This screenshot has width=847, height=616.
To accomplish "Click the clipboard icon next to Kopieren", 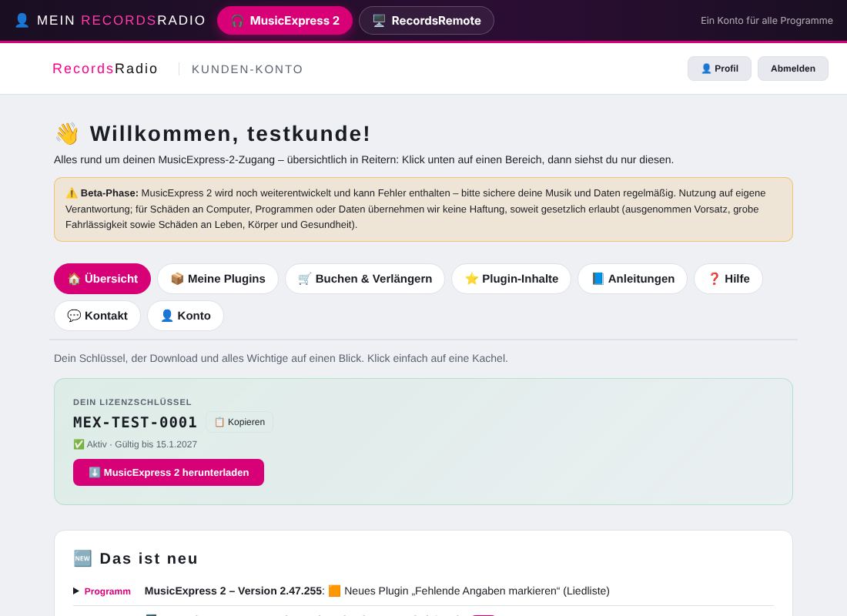I will [x=219, y=422].
